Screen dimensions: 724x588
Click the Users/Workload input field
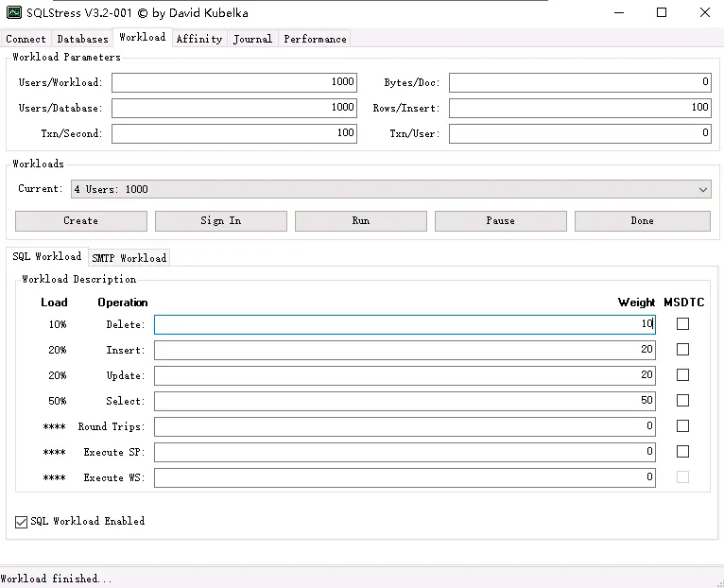tap(234, 82)
